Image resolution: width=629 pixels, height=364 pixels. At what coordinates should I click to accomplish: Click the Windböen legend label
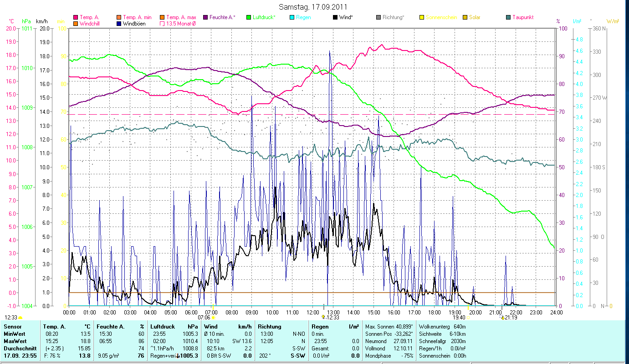[134, 23]
